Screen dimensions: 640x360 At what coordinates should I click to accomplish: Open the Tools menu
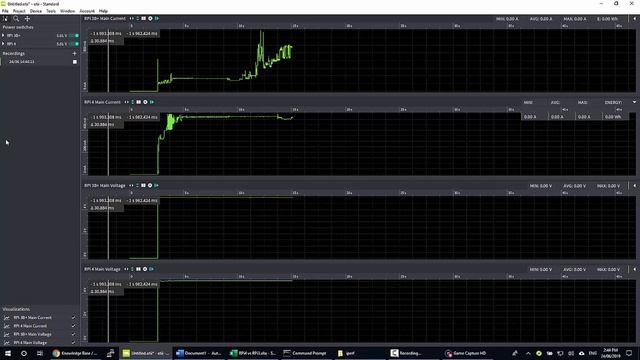pos(51,11)
